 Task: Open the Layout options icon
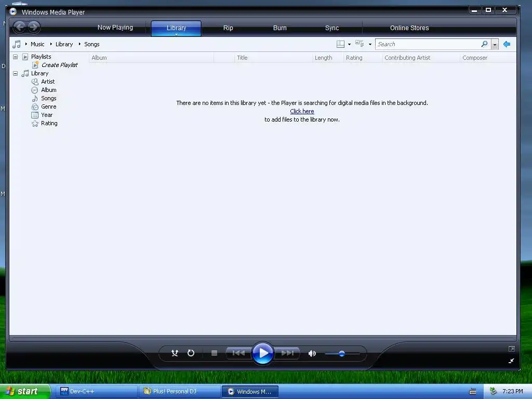click(x=340, y=44)
